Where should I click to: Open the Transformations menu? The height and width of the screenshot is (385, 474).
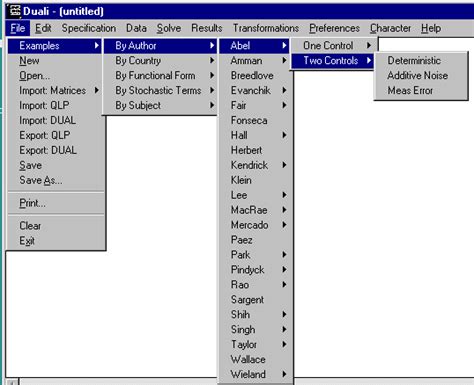coord(266,28)
